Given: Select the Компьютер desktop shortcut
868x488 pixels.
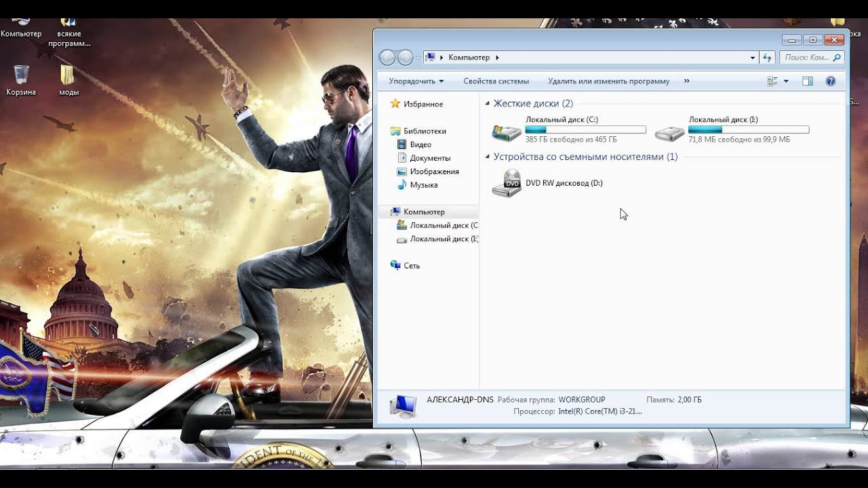Looking at the screenshot, I should pyautogui.click(x=21, y=28).
